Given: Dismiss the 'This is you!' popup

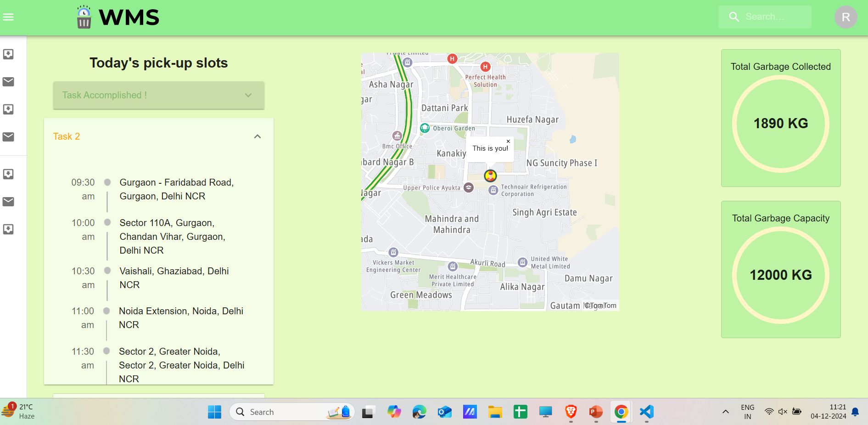Looking at the screenshot, I should click(508, 141).
